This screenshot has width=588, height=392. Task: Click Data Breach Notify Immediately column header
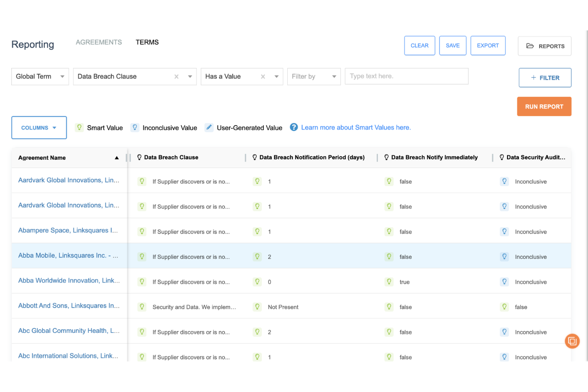435,157
